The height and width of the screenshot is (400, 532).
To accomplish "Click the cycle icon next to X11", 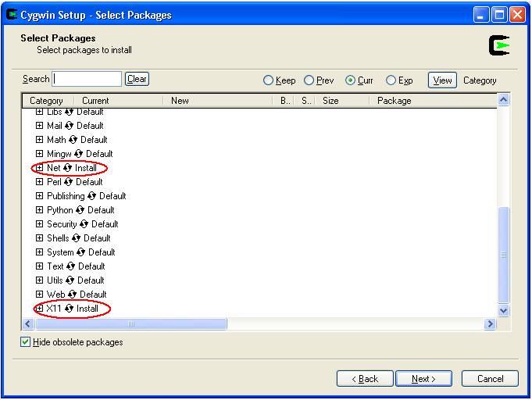I will (x=69, y=309).
